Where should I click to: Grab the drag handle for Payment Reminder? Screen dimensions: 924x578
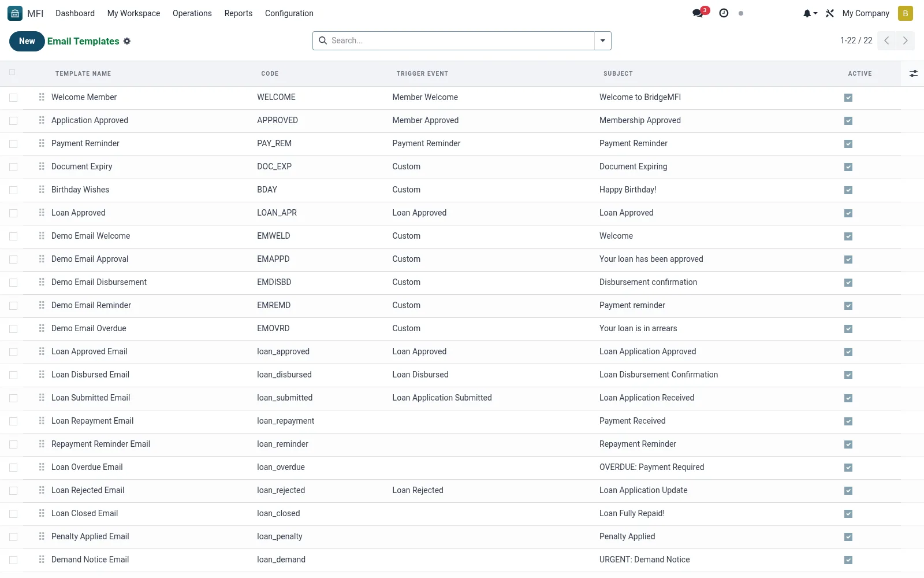(x=42, y=143)
